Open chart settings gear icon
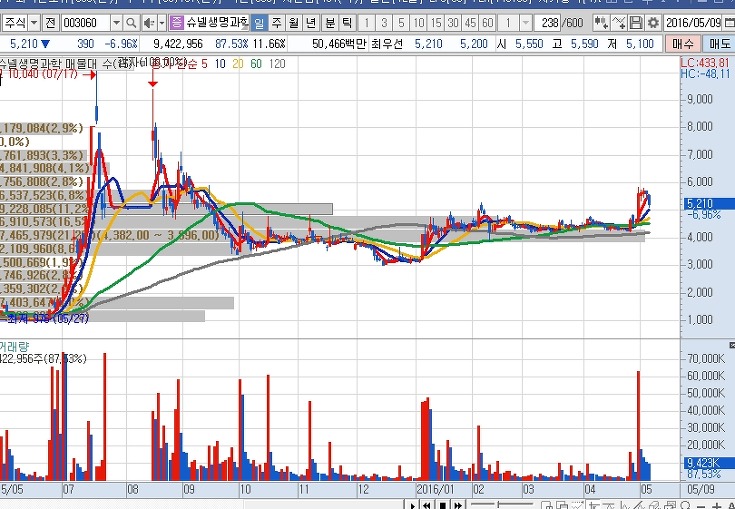 pyautogui.click(x=653, y=22)
